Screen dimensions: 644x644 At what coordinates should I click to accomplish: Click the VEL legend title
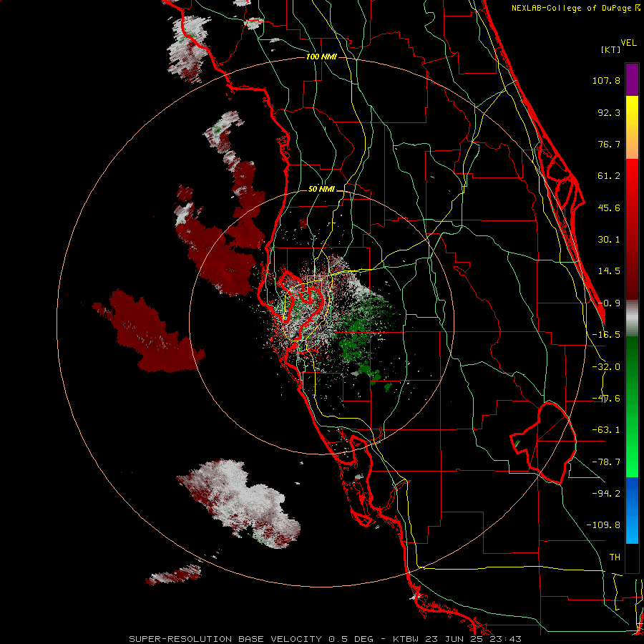click(628, 43)
